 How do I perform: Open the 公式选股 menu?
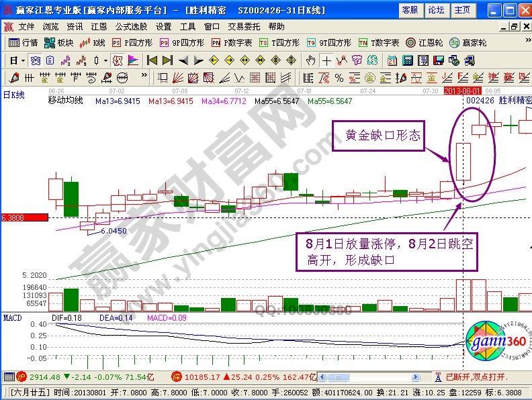coord(131,27)
